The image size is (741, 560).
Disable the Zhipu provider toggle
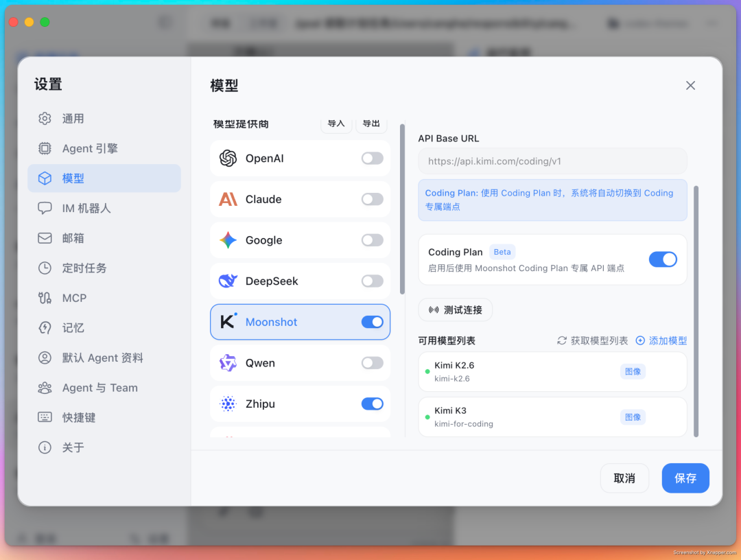[373, 404]
